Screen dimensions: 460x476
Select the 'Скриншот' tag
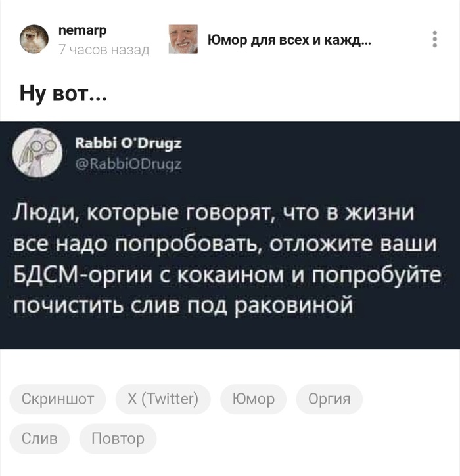coord(58,399)
